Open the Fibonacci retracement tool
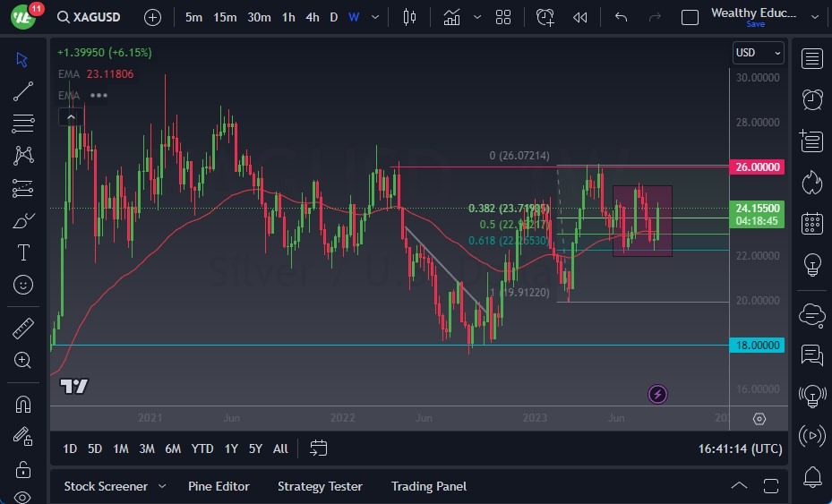 click(23, 123)
